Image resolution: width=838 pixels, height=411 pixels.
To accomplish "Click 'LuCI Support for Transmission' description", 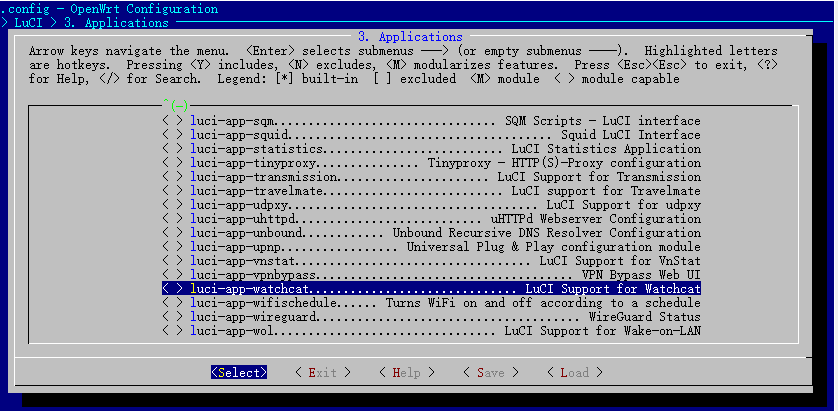I will [599, 176].
